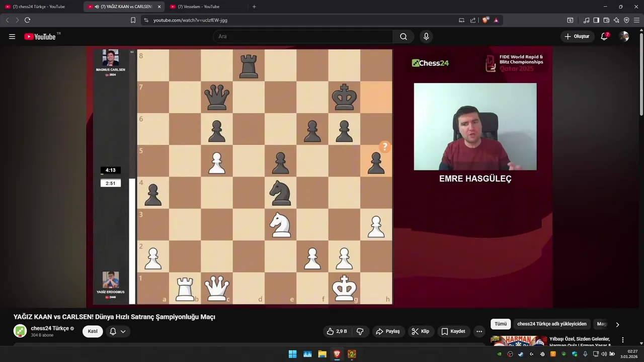Click chess24 Türkçe channel name link

coord(50,328)
